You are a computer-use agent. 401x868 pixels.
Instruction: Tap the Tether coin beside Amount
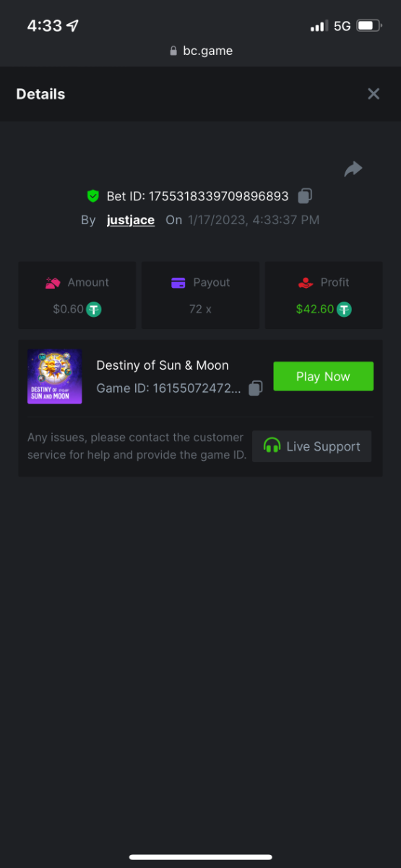[x=94, y=309]
